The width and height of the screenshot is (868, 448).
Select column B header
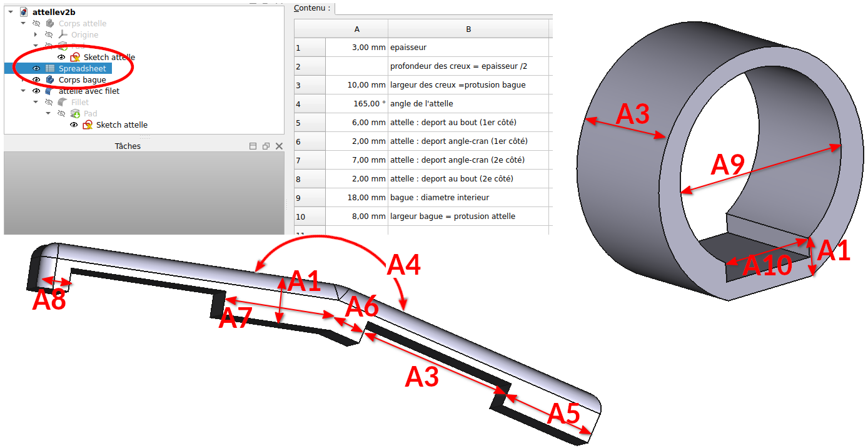(468, 29)
